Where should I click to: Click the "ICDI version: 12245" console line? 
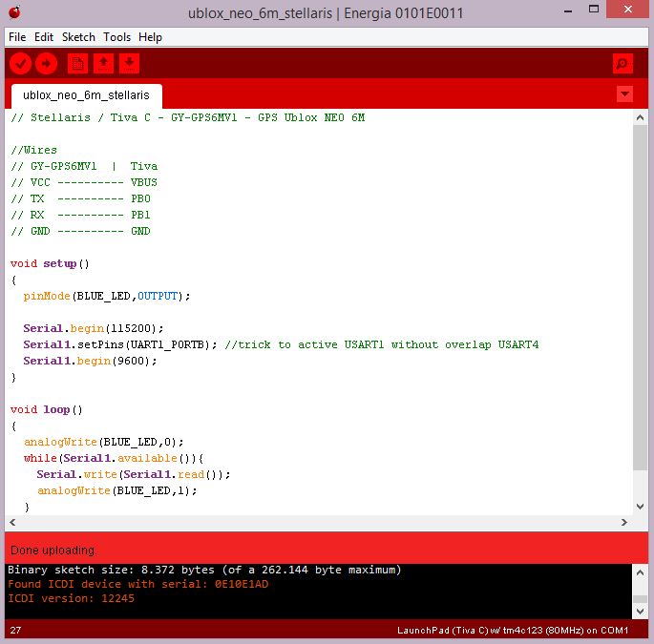pyautogui.click(x=71, y=598)
